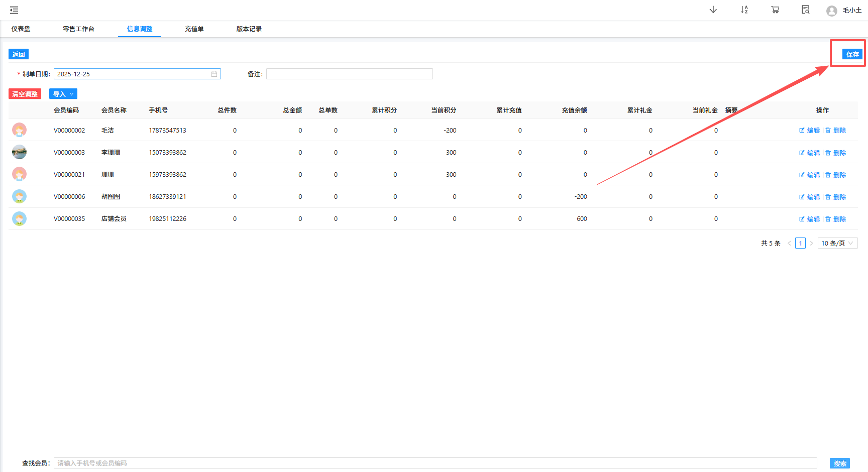Expand the 导入 dropdown button
Viewport: 868px width, 472px height.
63,94
